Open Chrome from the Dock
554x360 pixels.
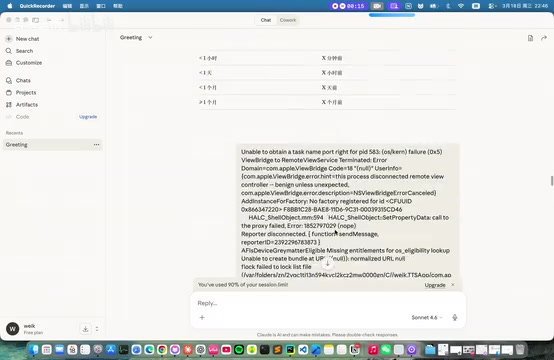click(x=162, y=350)
